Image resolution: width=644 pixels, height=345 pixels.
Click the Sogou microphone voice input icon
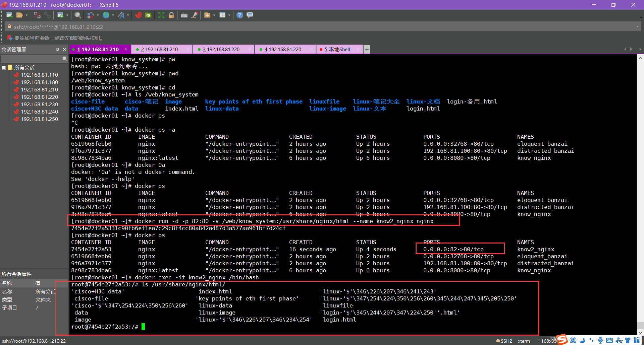pyautogui.click(x=600, y=340)
